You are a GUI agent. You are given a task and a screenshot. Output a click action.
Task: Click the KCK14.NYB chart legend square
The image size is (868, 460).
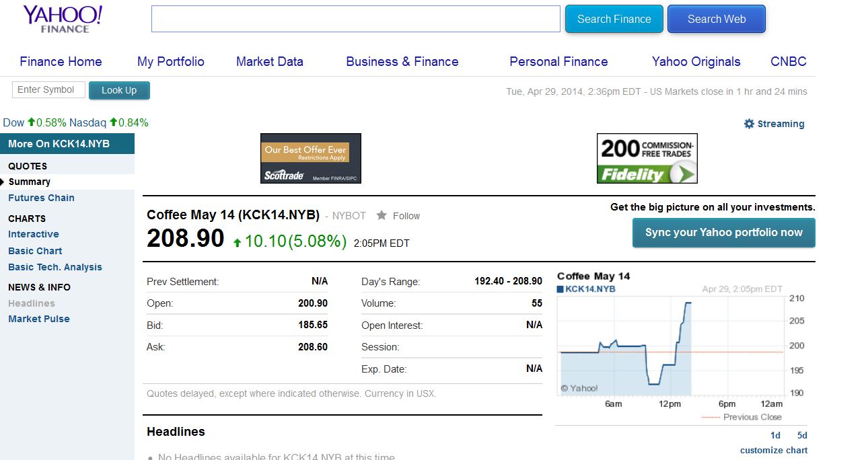click(x=560, y=289)
